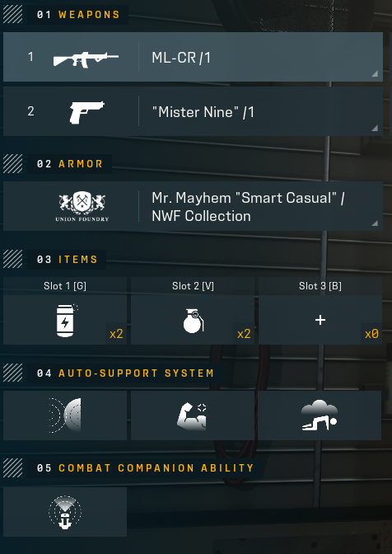Click the "Mister Nine" /1 weapon name
Screen dimensions: 392x554
203,112
